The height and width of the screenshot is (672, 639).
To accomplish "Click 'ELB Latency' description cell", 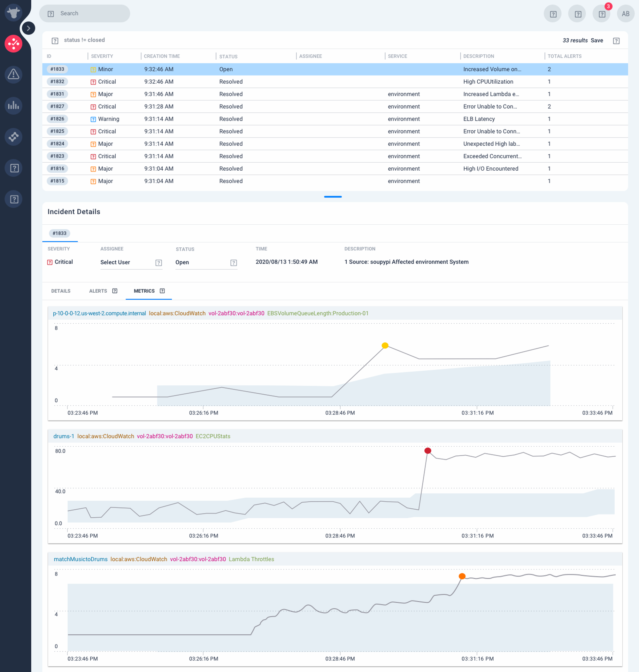I will tap(479, 119).
